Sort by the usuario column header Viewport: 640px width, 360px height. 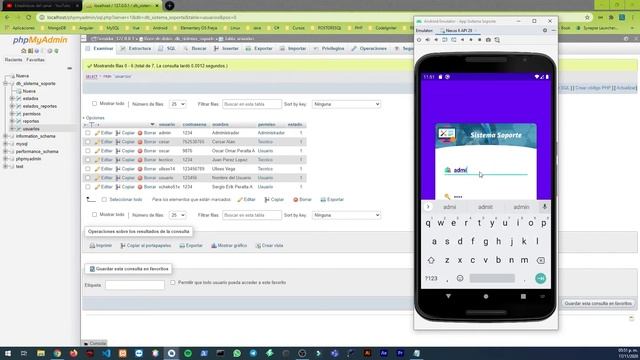[x=167, y=124]
